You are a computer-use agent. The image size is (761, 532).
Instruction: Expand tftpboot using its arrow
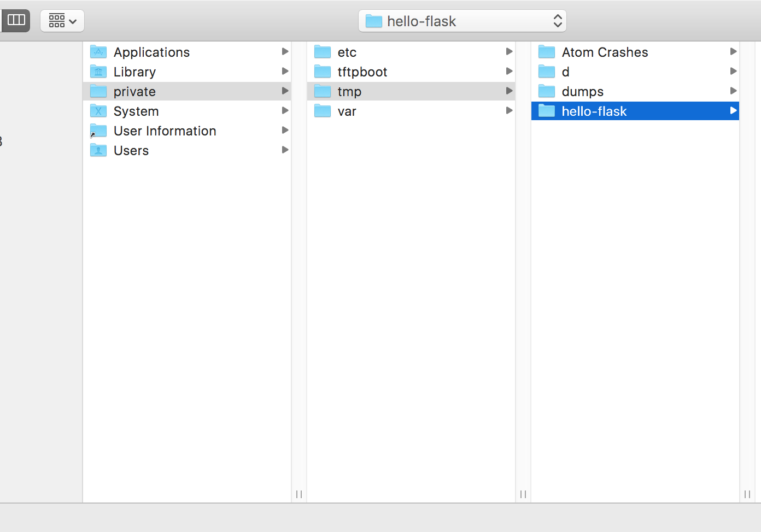pos(509,71)
